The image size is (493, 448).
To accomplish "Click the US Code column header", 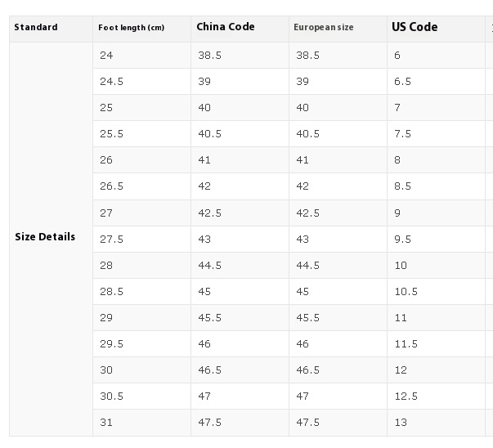I will 414,27.
